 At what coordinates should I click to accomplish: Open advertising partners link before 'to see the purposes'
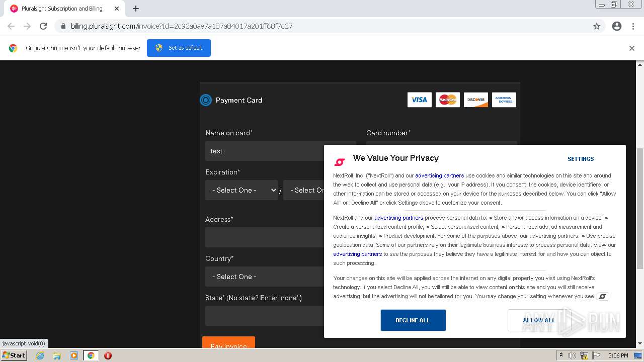(357, 254)
